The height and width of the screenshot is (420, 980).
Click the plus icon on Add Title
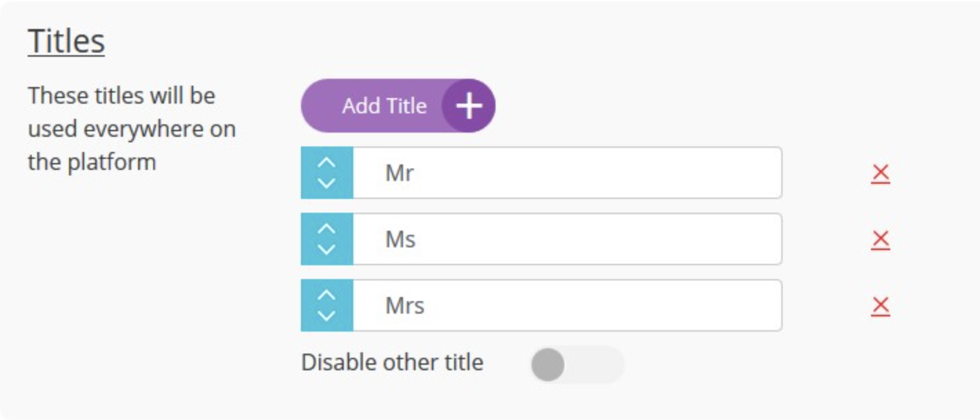[469, 106]
